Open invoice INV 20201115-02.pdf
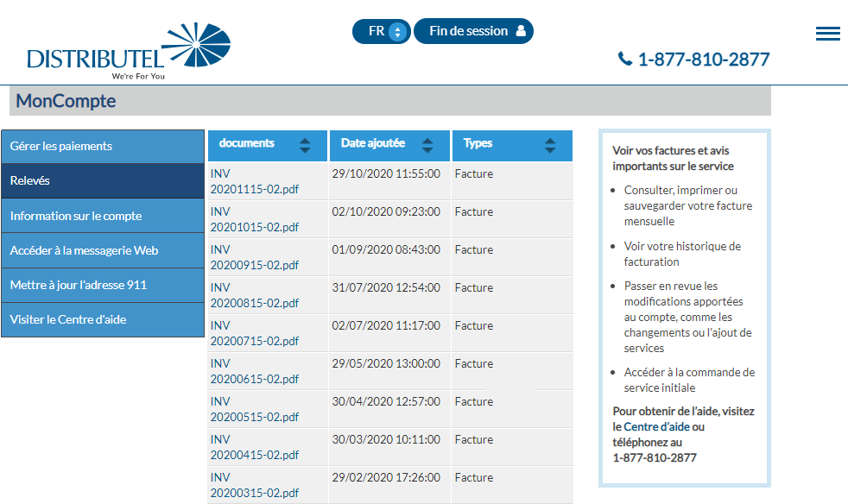This screenshot has width=848, height=504. point(250,180)
